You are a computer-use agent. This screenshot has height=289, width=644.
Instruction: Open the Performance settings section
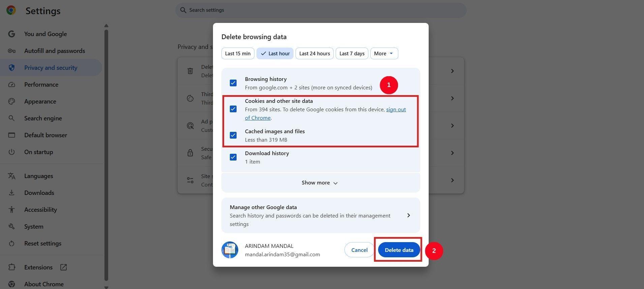[x=51, y=85]
